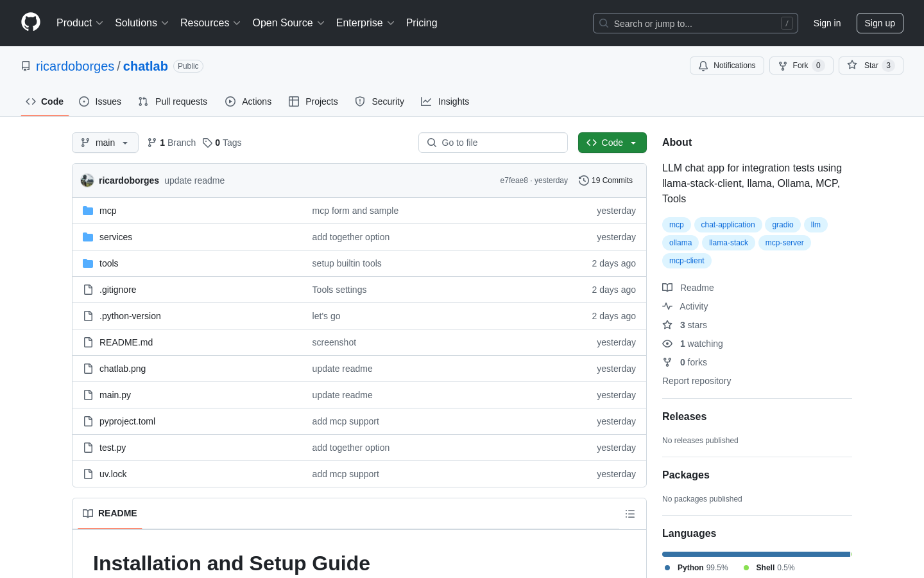
Task: Open the ricardoborges owner link
Action: 75,66
